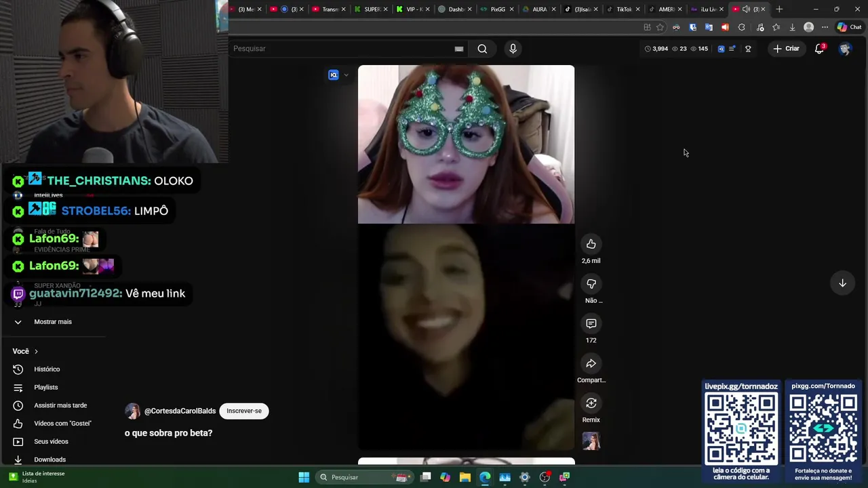This screenshot has width=868, height=488.
Task: Click 'o que sobra pro beta?' title
Action: click(x=168, y=433)
